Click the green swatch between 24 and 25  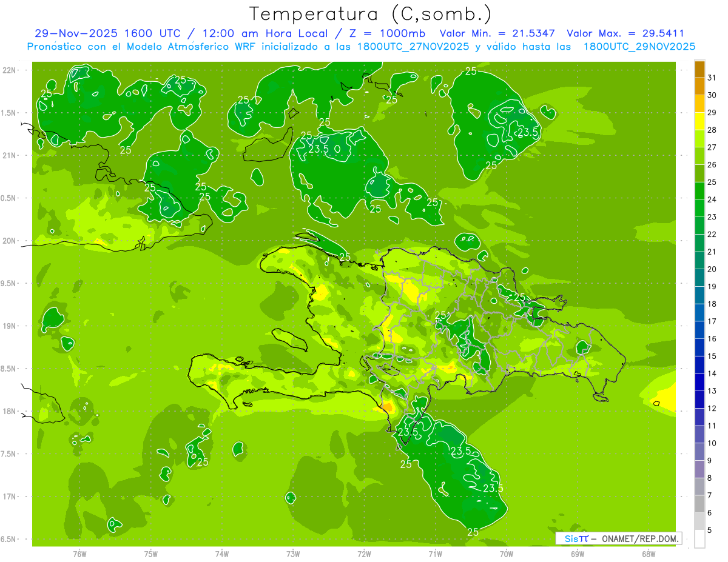point(699,191)
